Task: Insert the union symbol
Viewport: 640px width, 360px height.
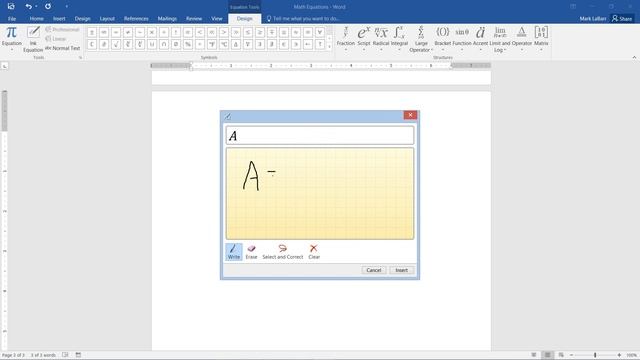Action: [152, 44]
